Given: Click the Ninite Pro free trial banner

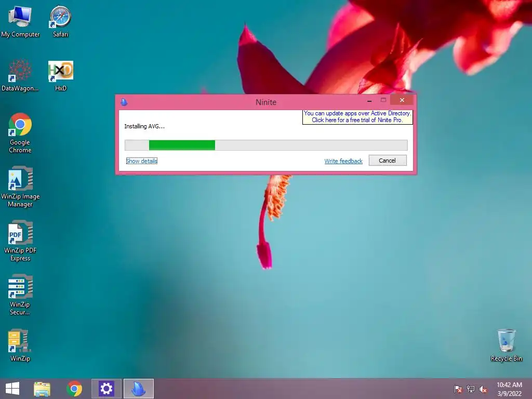Looking at the screenshot, I should coord(357,117).
